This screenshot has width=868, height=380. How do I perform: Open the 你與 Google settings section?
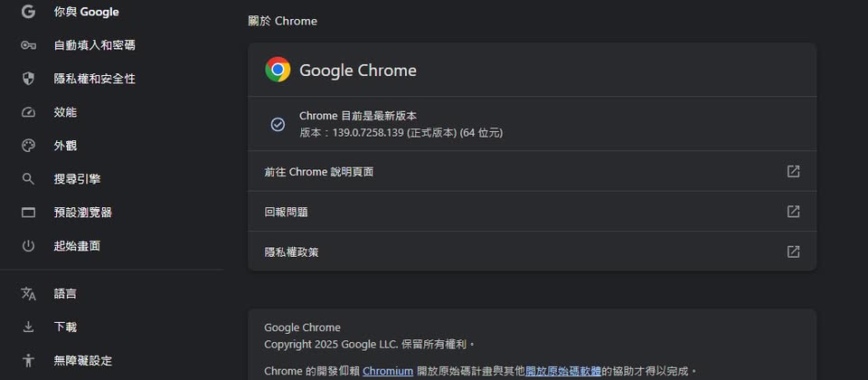tap(86, 12)
